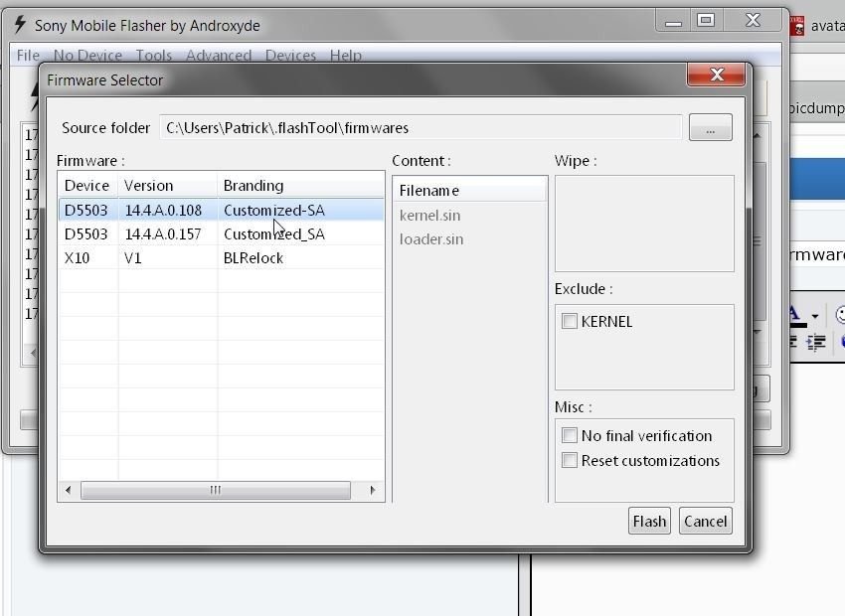Enable the KERNEL exclude checkbox
The image size is (845, 616).
pos(569,321)
